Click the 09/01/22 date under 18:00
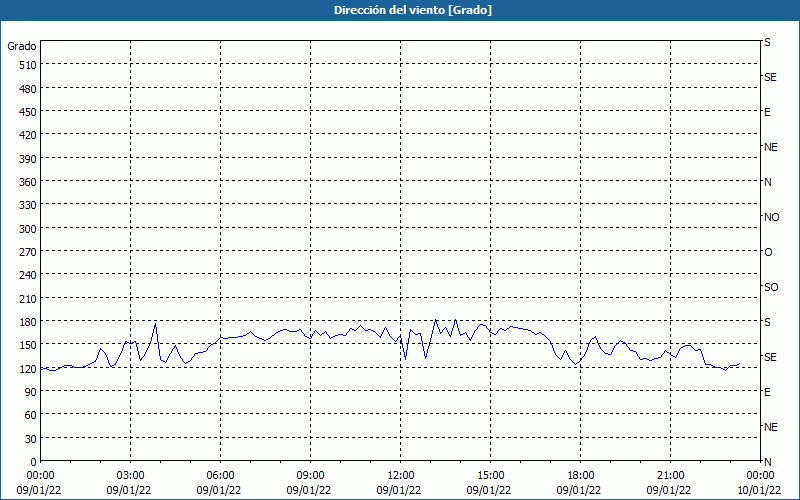 pos(579,490)
